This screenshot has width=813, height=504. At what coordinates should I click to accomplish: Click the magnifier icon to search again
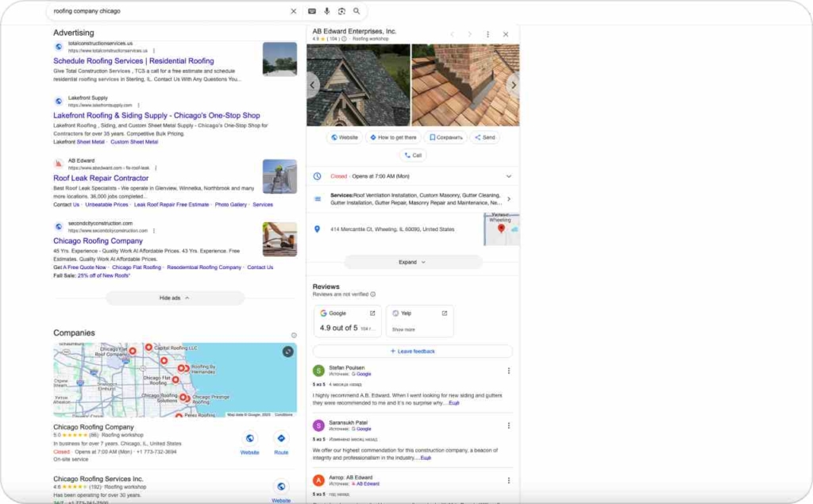356,11
